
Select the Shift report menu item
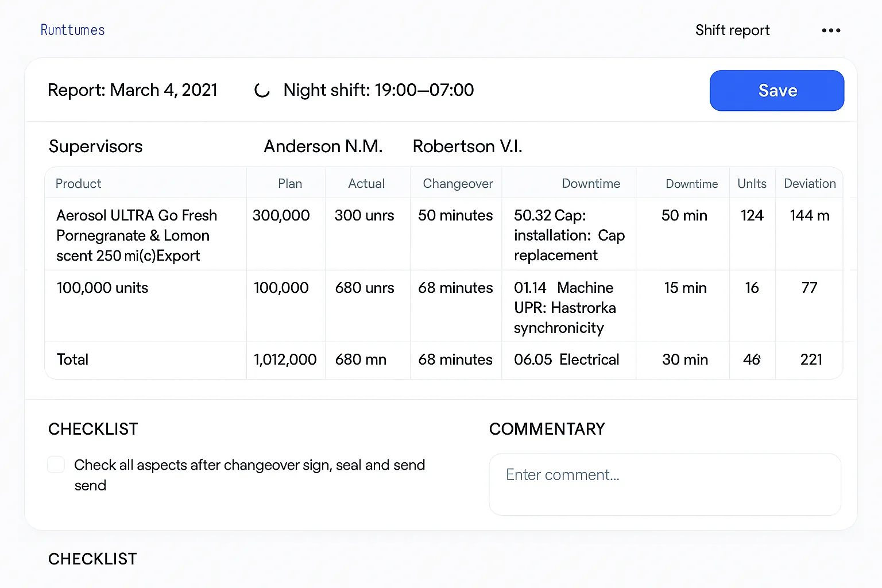(732, 30)
